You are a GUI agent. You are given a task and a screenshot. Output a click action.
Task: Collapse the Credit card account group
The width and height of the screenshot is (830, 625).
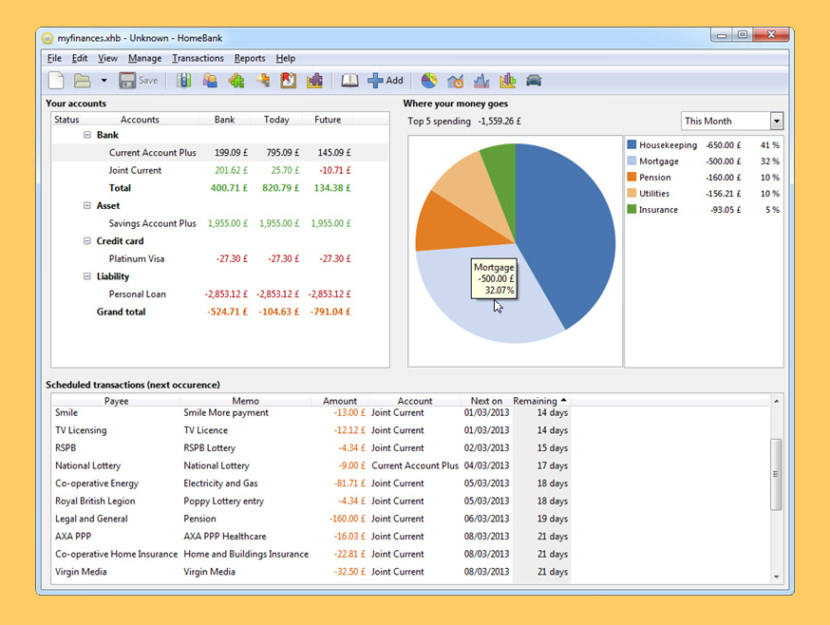(x=87, y=241)
